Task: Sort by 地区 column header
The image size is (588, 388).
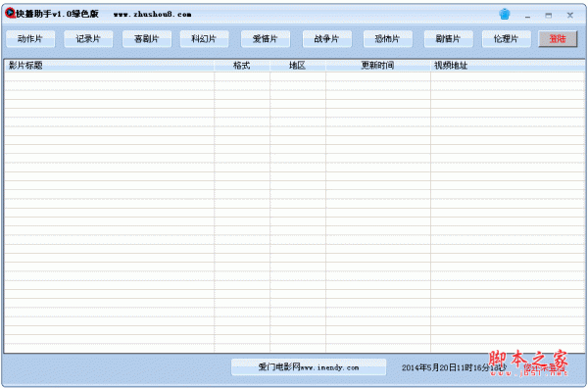Action: click(x=298, y=66)
